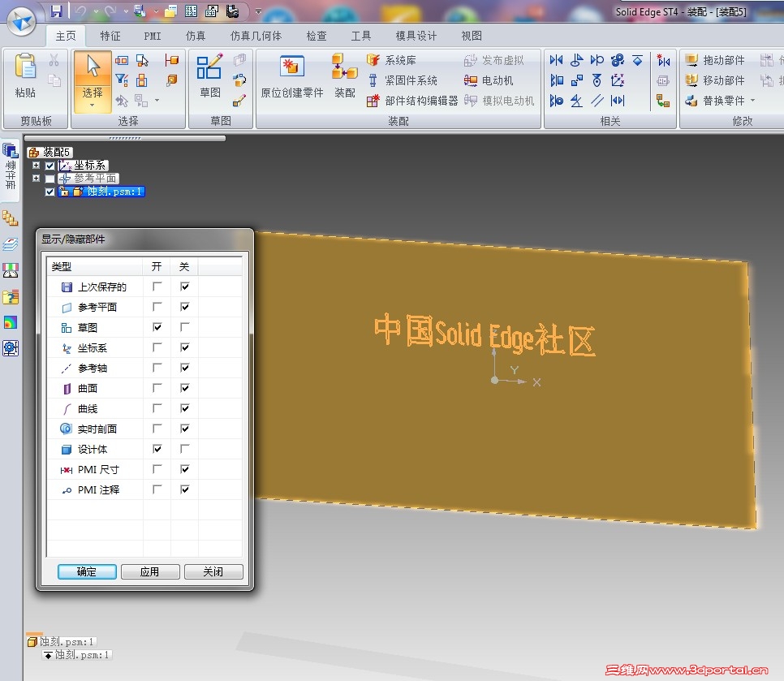The height and width of the screenshot is (681, 784).
Task: Select the Gear relationship icon
Action: [x=618, y=60]
